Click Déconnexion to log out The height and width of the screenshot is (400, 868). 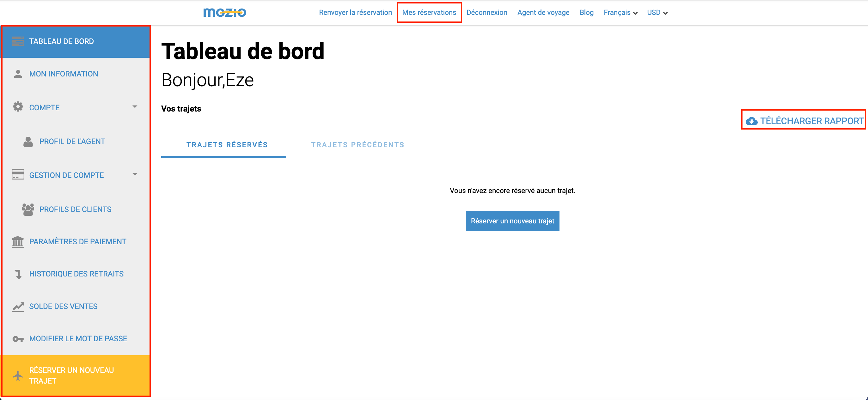point(486,12)
